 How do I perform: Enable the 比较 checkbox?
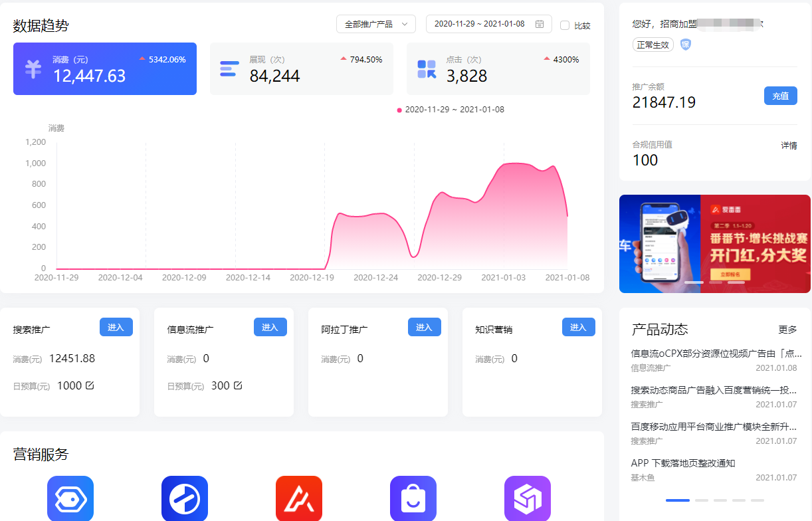565,25
